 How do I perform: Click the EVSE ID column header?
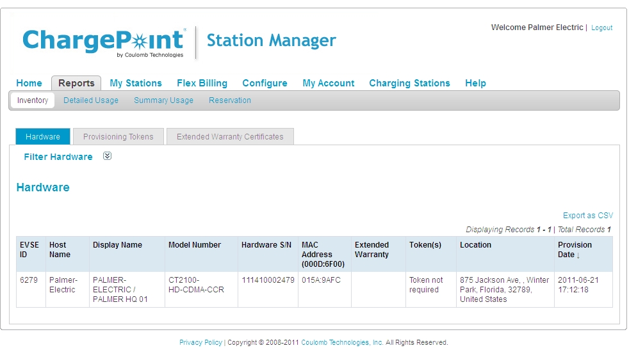point(31,254)
